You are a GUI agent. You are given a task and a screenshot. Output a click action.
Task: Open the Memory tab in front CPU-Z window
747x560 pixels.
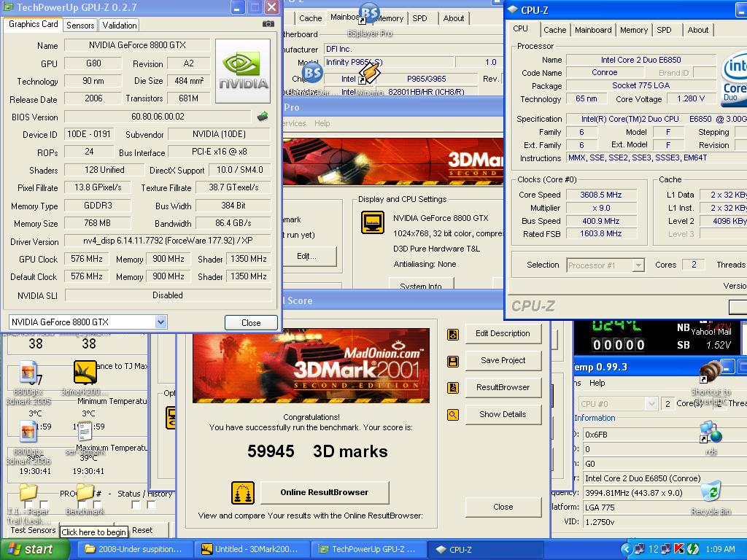634,30
